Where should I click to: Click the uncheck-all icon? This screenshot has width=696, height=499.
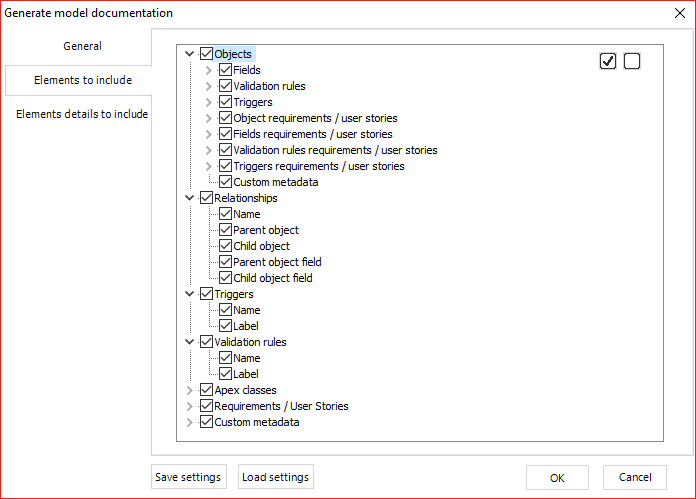point(632,61)
